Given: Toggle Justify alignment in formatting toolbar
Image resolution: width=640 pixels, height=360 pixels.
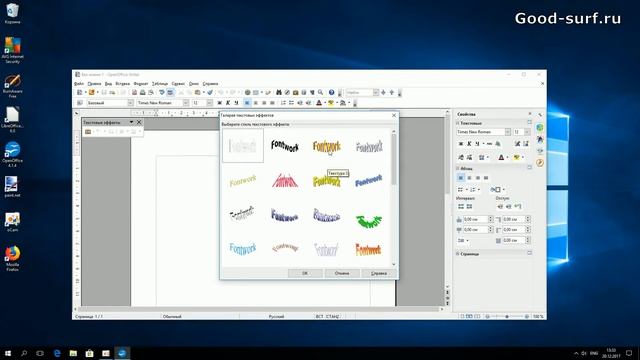Looking at the screenshot, I should click(272, 103).
